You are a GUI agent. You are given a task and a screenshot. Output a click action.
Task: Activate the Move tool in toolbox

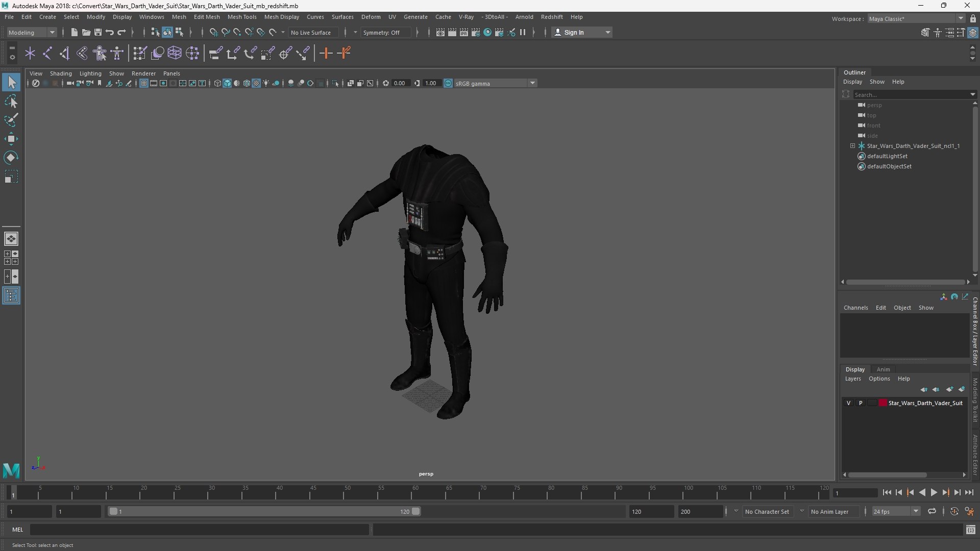pos(11,139)
